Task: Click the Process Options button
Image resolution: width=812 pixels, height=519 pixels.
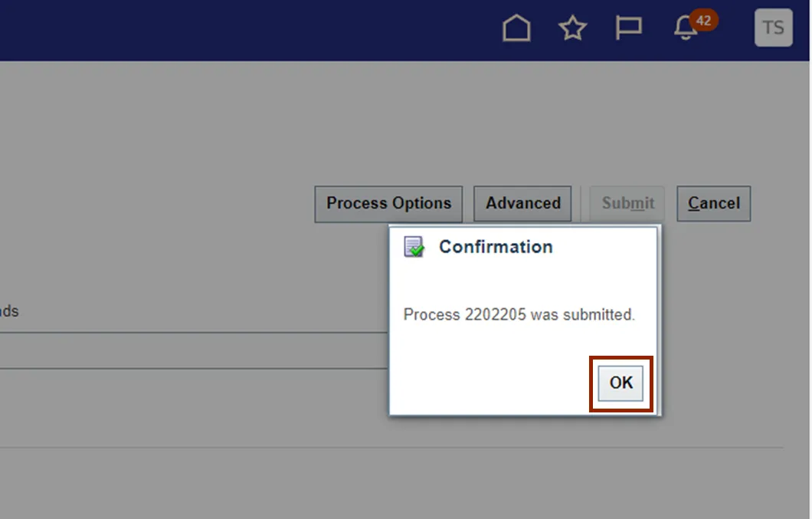Action: 388,204
